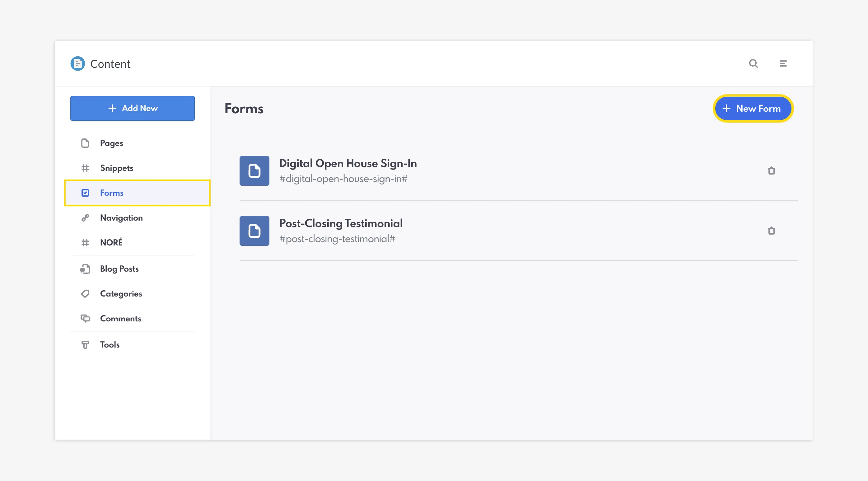Click the Snippets hash icon
Viewport: 868px width, 481px height.
pos(85,168)
